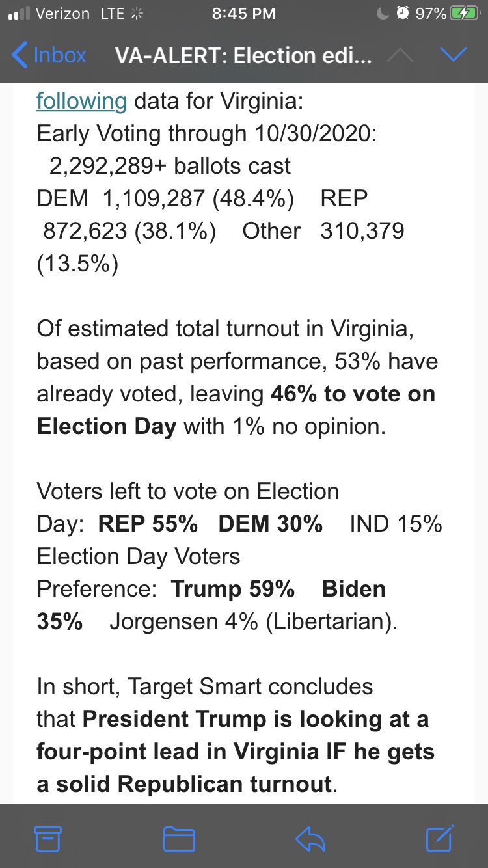Tap the Verizon LTE carrier label

pos(81,13)
